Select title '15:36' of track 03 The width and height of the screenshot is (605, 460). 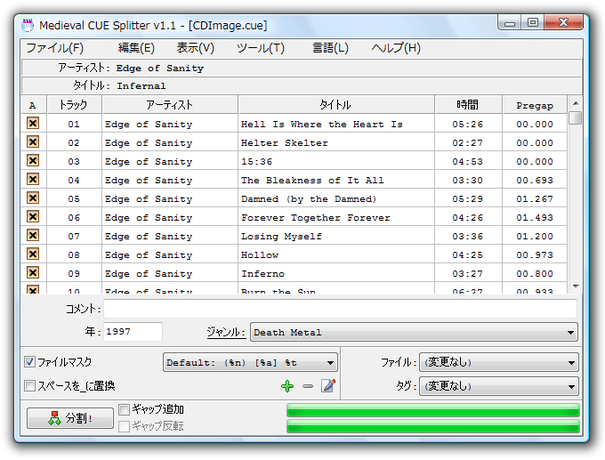pyautogui.click(x=257, y=161)
